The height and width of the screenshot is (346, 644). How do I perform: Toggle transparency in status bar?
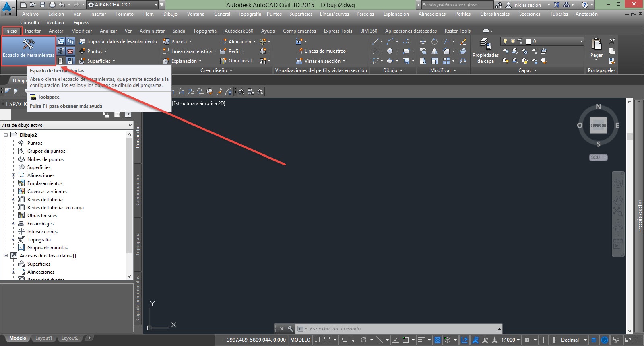point(438,340)
